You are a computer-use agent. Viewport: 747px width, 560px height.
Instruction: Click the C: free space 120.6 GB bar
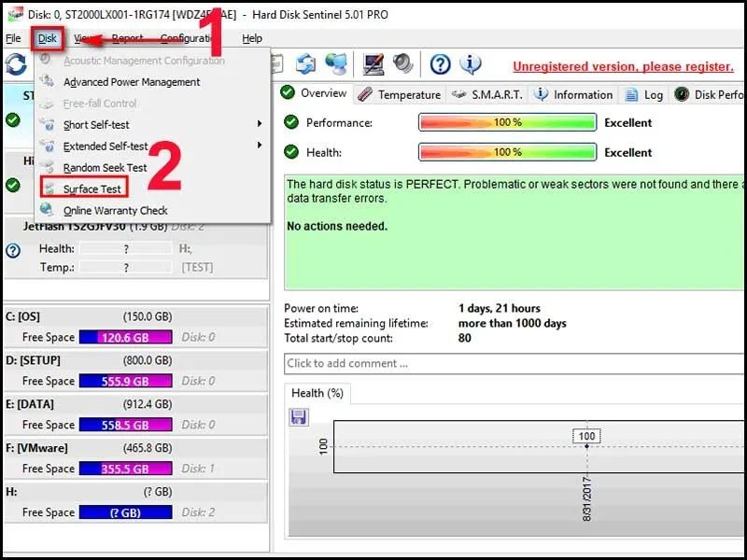(126, 337)
